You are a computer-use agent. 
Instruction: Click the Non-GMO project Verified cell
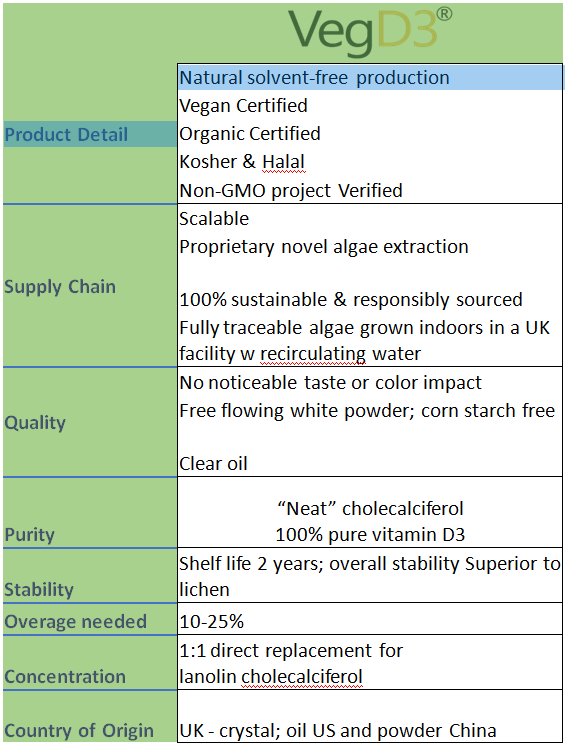(x=370, y=190)
